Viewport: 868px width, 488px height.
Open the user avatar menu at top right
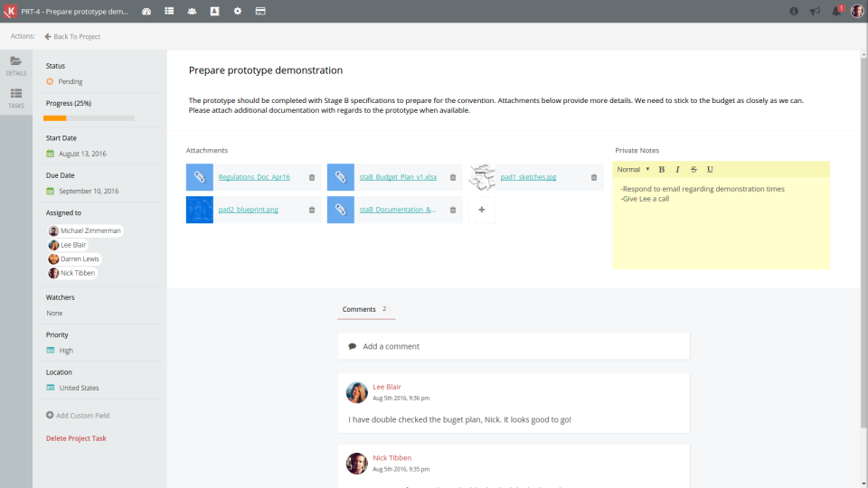pyautogui.click(x=857, y=11)
